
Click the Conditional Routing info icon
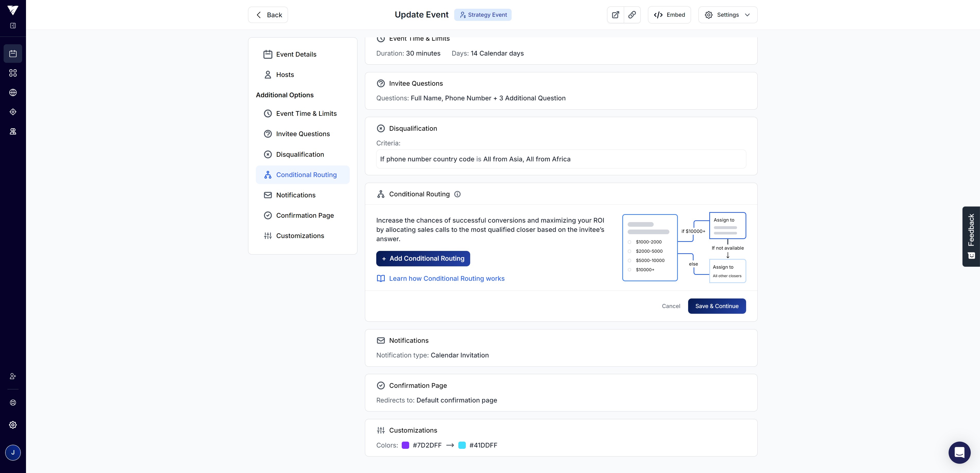click(457, 194)
